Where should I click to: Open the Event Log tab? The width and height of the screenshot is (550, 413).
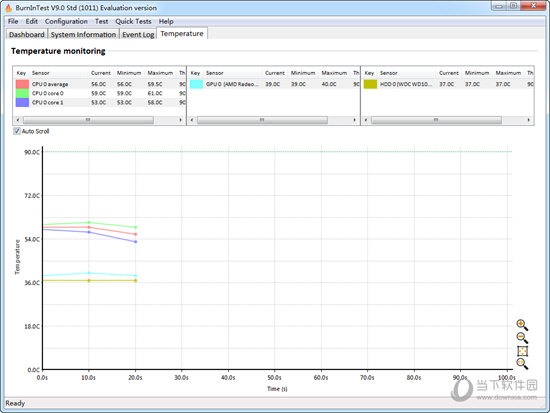tap(138, 34)
